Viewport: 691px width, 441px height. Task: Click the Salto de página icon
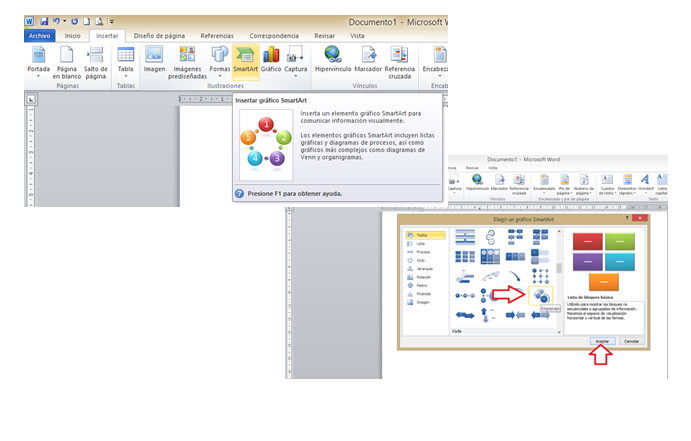tap(96, 61)
